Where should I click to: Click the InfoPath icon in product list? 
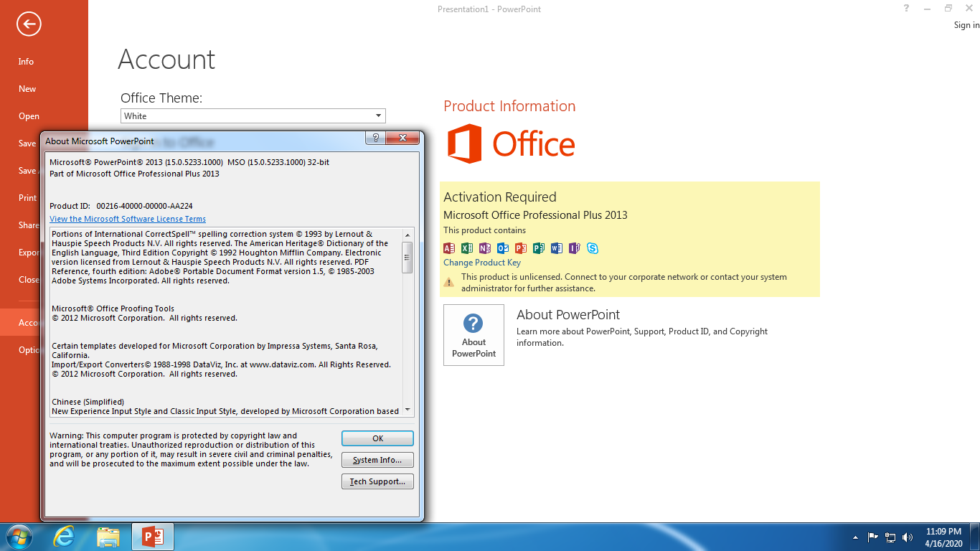coord(575,248)
